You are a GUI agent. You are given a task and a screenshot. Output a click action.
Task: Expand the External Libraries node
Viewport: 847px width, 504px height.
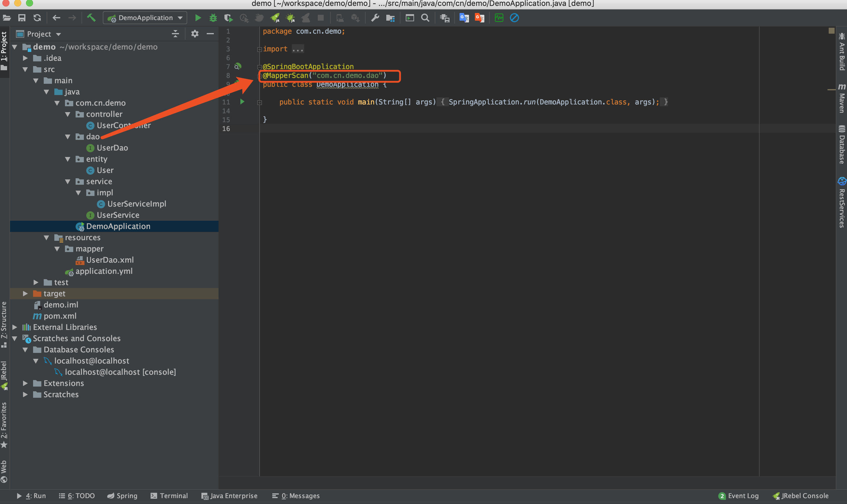[x=14, y=327]
